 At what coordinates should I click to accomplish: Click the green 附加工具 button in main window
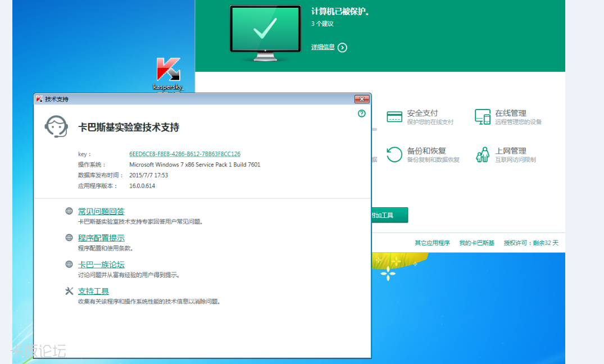point(389,215)
